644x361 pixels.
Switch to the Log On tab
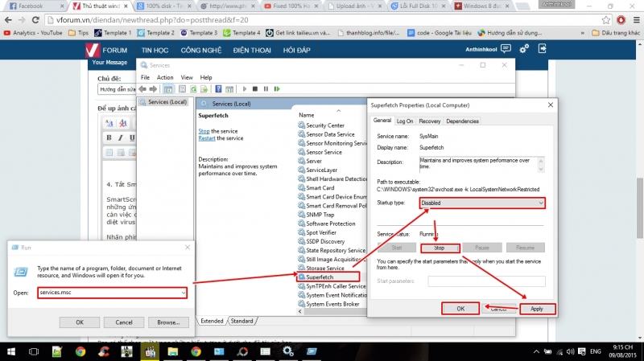point(404,121)
